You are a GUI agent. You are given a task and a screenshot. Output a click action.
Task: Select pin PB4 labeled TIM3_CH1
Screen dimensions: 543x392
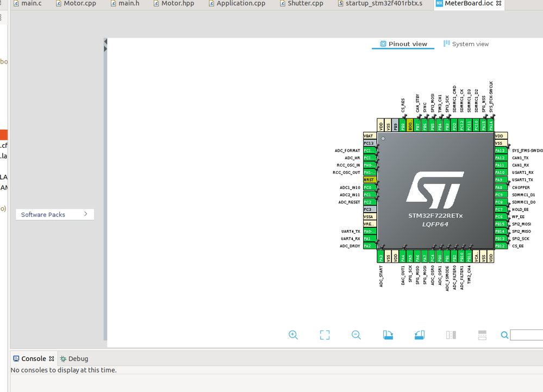click(x=440, y=125)
